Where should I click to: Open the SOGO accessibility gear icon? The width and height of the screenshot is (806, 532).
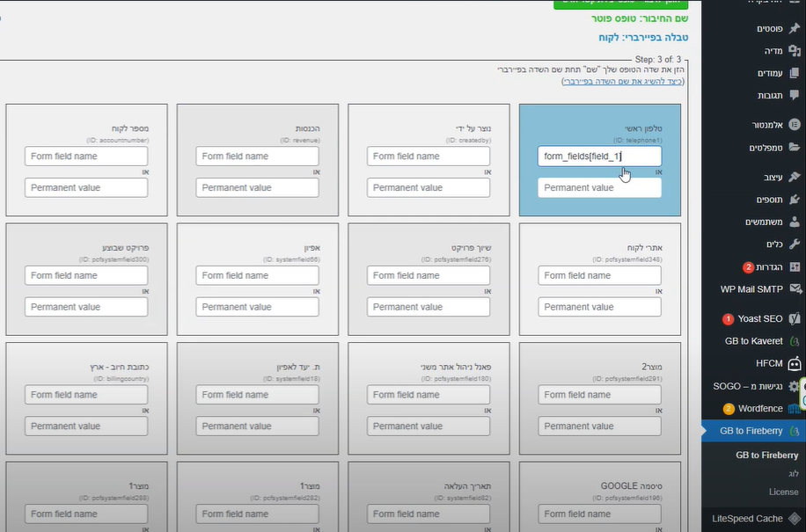[x=795, y=386]
